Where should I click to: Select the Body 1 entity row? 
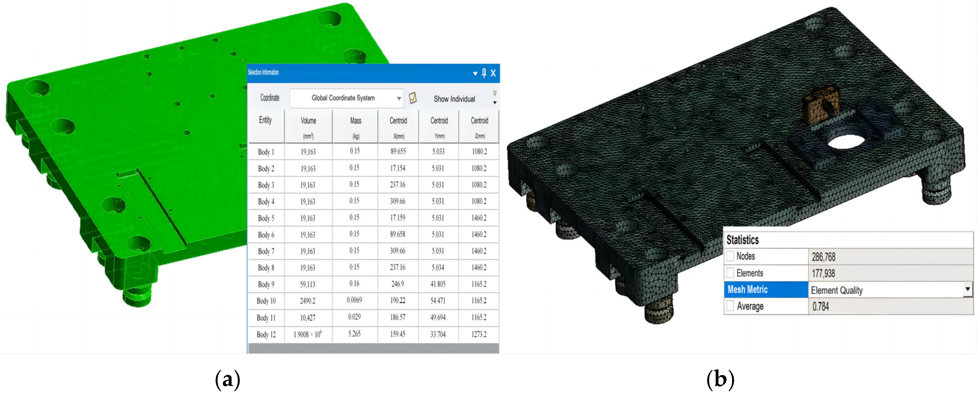click(x=266, y=152)
